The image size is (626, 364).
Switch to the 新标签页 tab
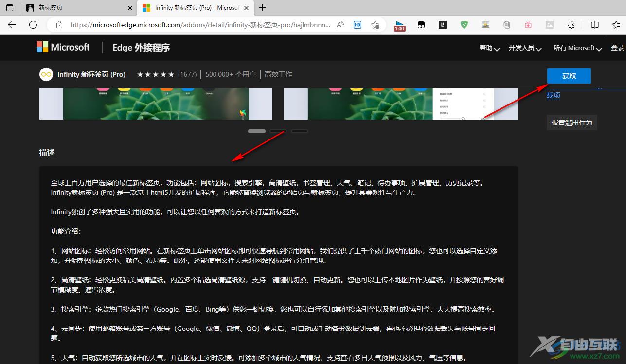coord(79,8)
